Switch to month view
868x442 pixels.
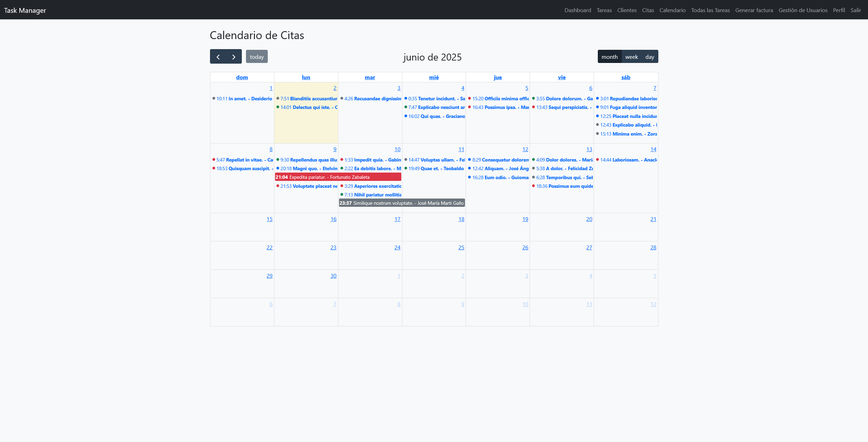click(610, 57)
